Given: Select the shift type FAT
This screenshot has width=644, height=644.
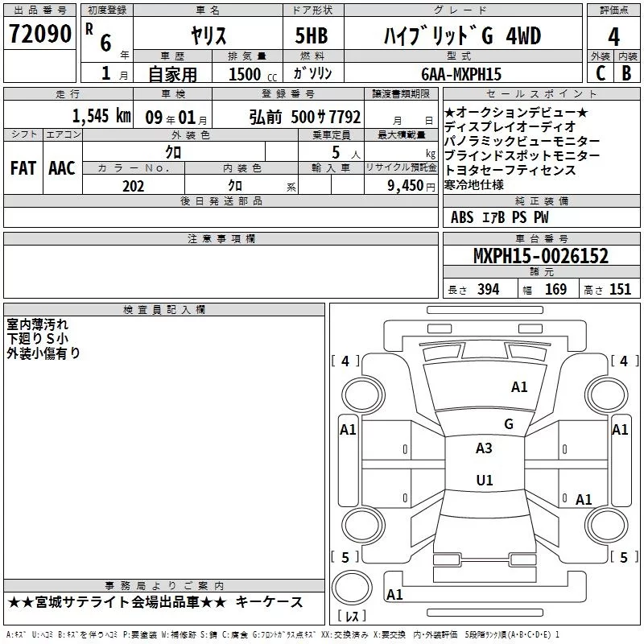Looking at the screenshot, I should pyautogui.click(x=23, y=168).
